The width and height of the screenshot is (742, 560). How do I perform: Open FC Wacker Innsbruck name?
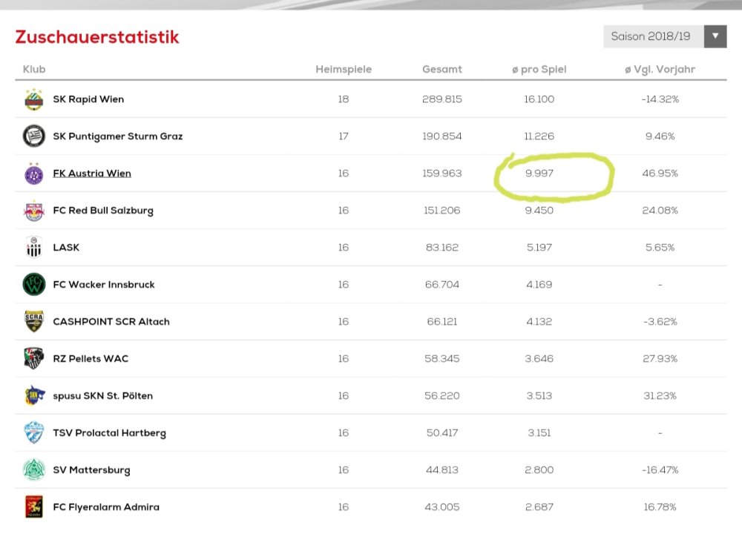coord(104,284)
